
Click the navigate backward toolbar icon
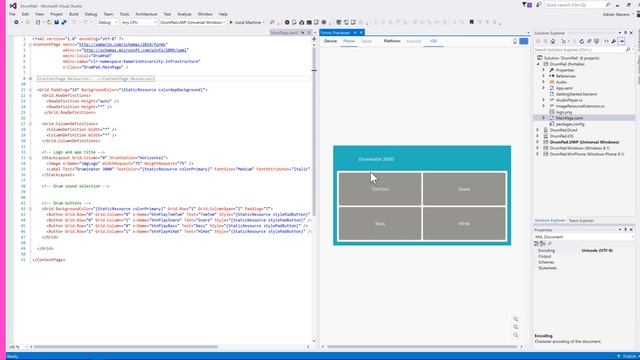point(16,22)
